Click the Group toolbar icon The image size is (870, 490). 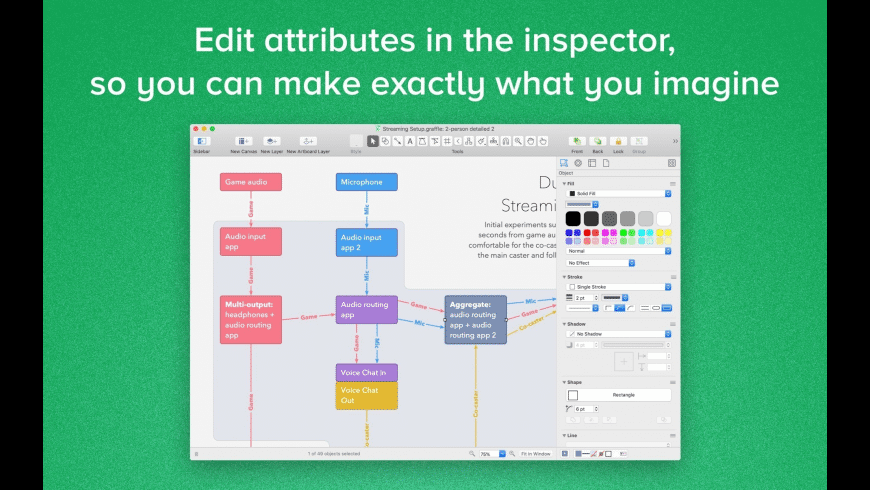coord(639,142)
